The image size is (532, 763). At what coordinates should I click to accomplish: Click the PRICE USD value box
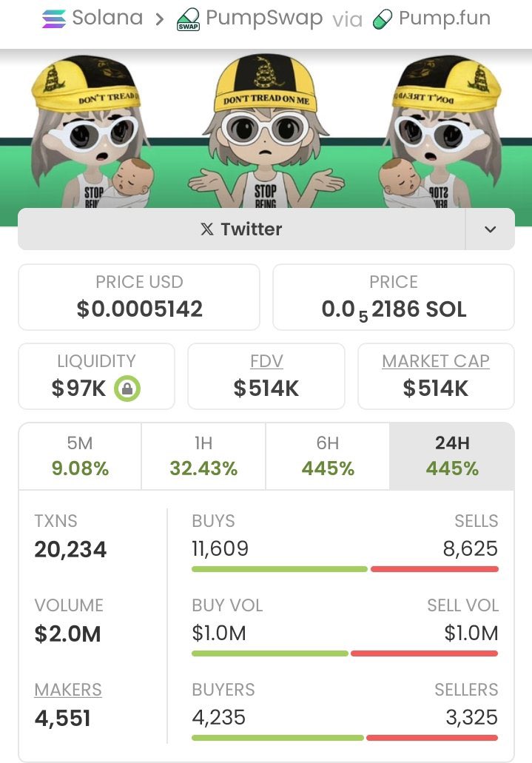tap(138, 298)
